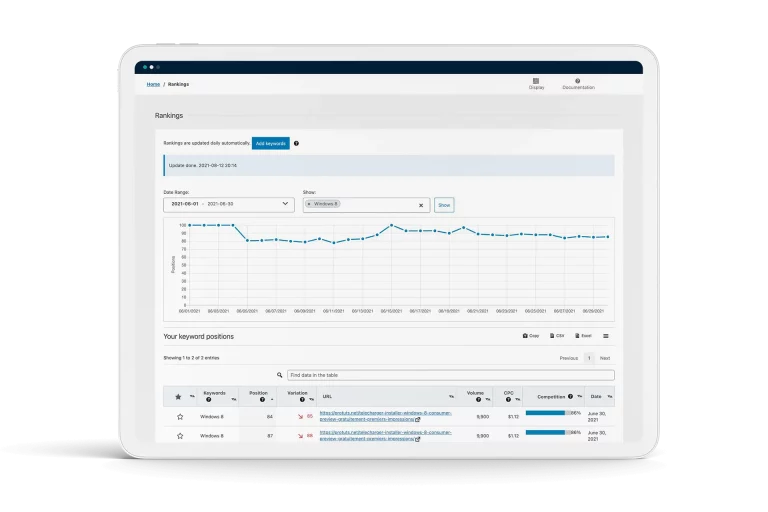Image resolution: width=768 pixels, height=512 pixels.
Task: Sort the table by Position column
Action: coord(259,396)
